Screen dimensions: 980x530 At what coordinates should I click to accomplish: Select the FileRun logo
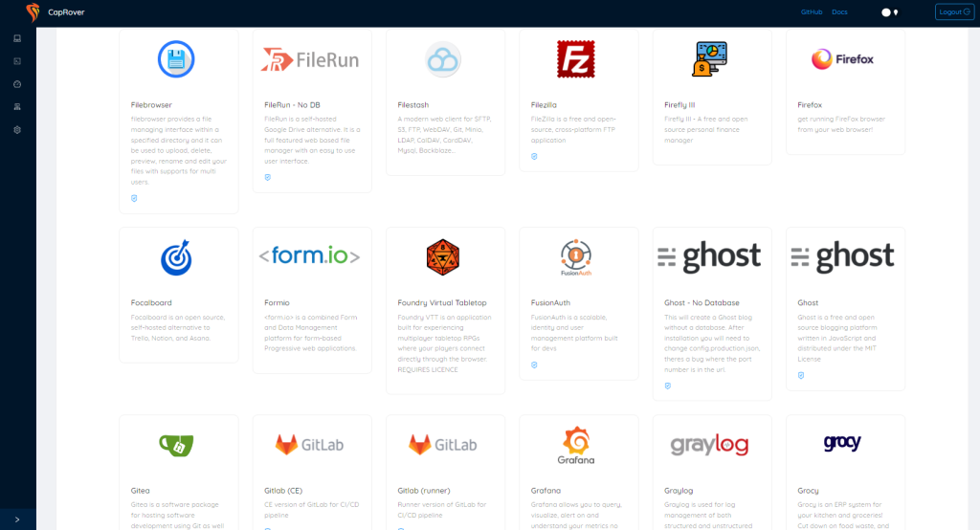pyautogui.click(x=310, y=60)
